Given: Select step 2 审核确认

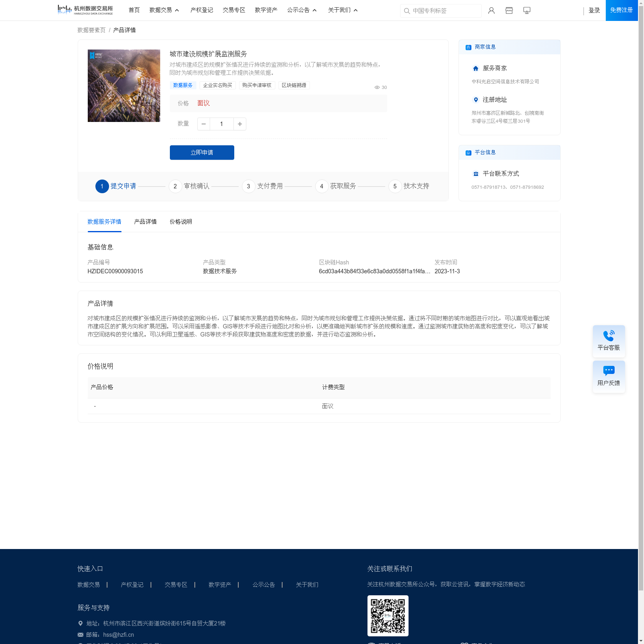Looking at the screenshot, I should [189, 186].
